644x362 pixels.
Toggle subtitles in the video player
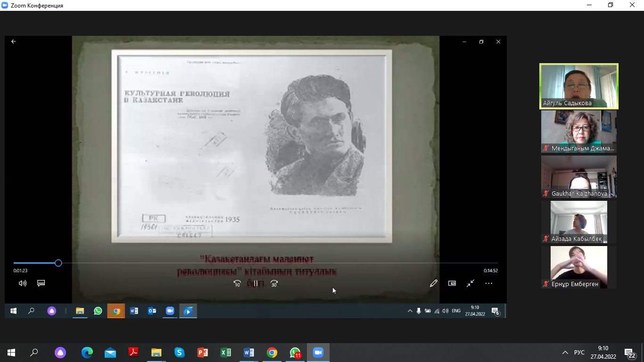[x=41, y=283]
